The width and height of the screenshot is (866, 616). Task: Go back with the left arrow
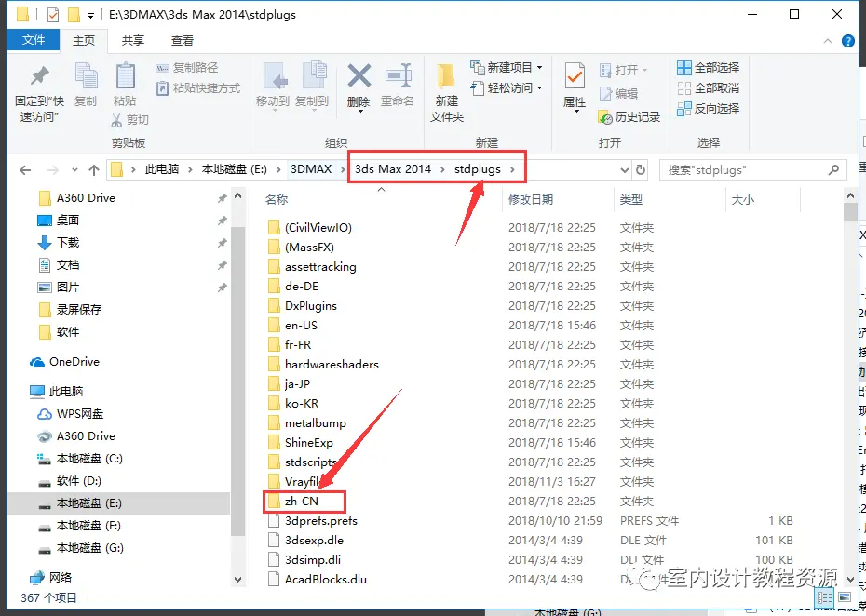click(25, 170)
